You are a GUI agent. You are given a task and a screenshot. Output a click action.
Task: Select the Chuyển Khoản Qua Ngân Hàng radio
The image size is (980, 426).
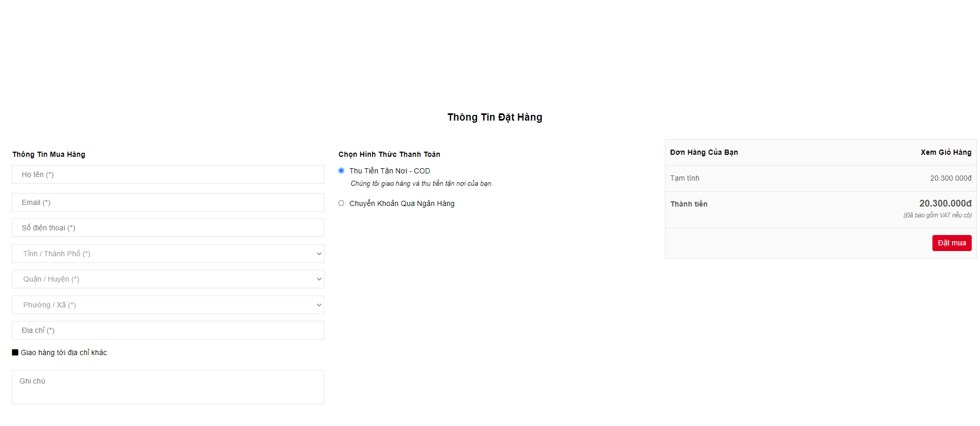pyautogui.click(x=341, y=203)
